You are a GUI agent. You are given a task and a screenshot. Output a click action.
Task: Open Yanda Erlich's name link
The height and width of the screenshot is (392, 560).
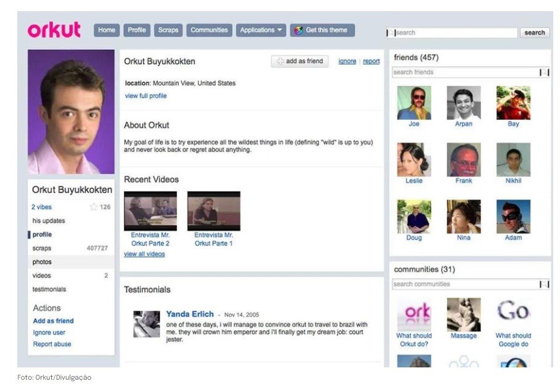[190, 314]
